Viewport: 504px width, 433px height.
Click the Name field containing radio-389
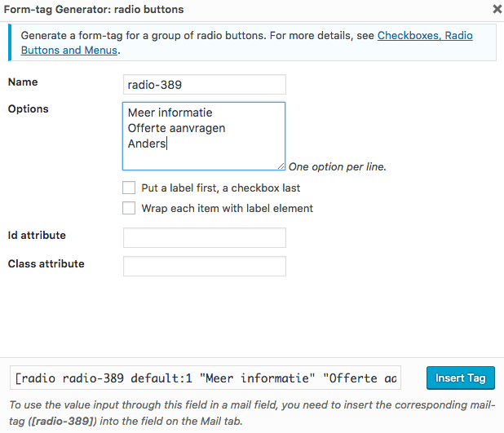204,85
